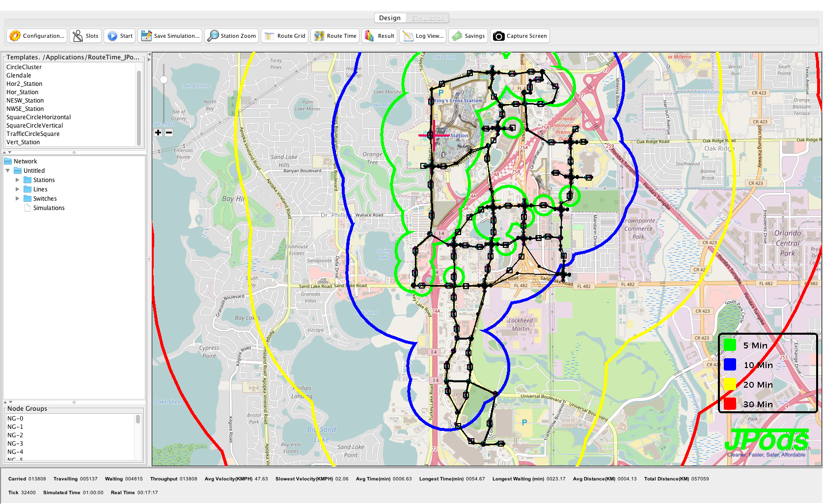Start the simulation with play icon
The image size is (823, 504).
coord(112,36)
